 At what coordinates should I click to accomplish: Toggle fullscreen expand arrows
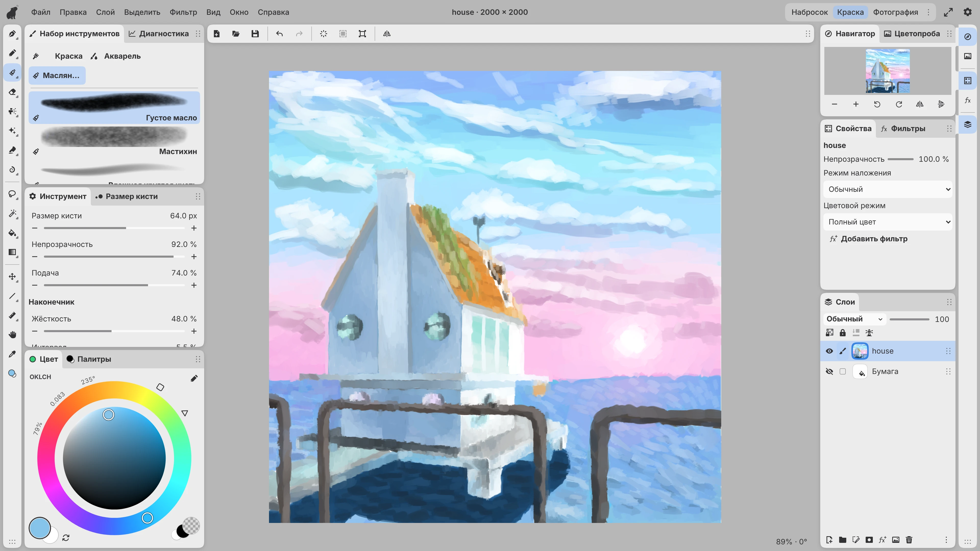pos(948,12)
